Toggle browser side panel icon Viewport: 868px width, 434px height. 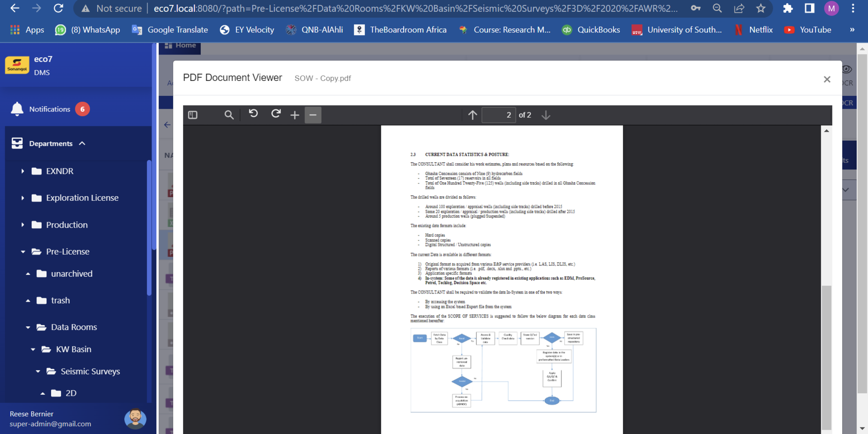point(809,8)
